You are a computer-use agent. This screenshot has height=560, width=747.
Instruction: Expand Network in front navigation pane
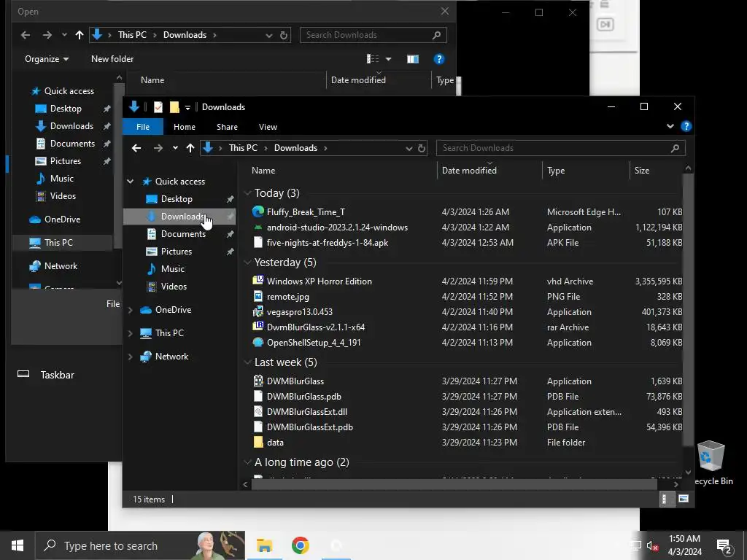tap(130, 357)
